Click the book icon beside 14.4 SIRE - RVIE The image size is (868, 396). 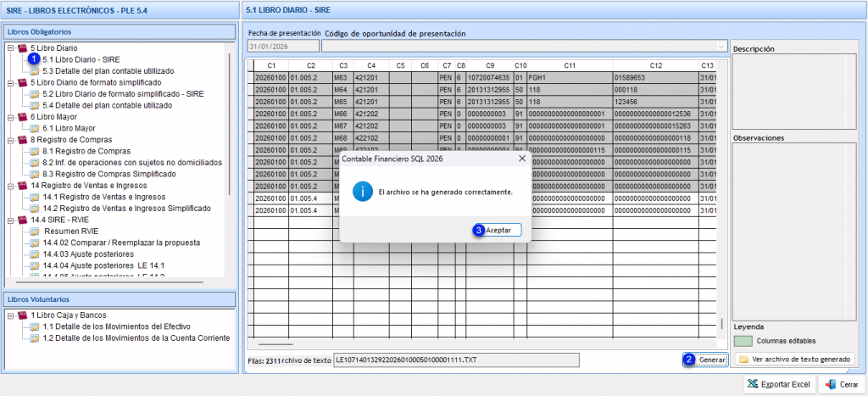pyautogui.click(x=22, y=220)
